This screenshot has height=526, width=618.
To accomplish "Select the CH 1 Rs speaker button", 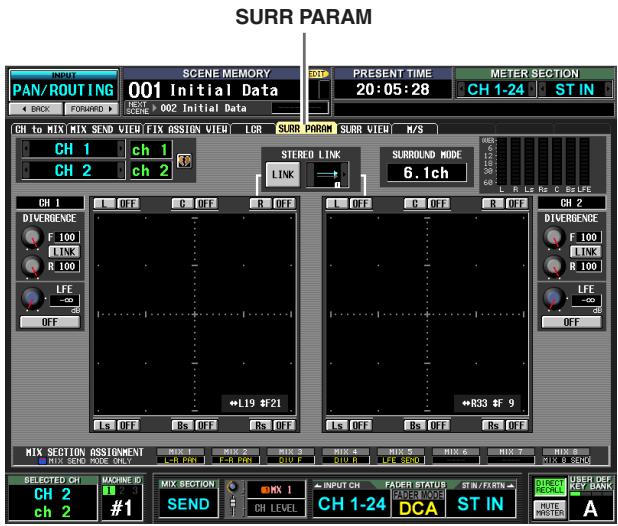I will [261, 426].
